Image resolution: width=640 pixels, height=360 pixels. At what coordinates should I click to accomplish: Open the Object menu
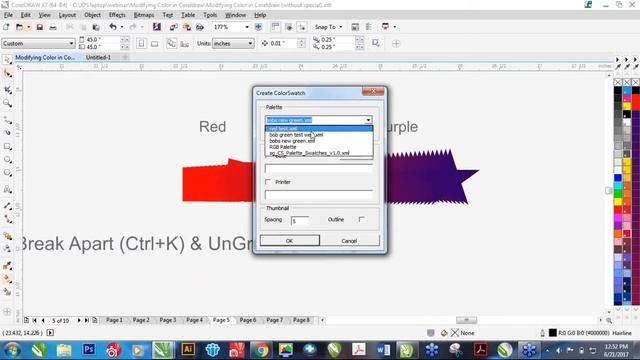[x=92, y=15]
